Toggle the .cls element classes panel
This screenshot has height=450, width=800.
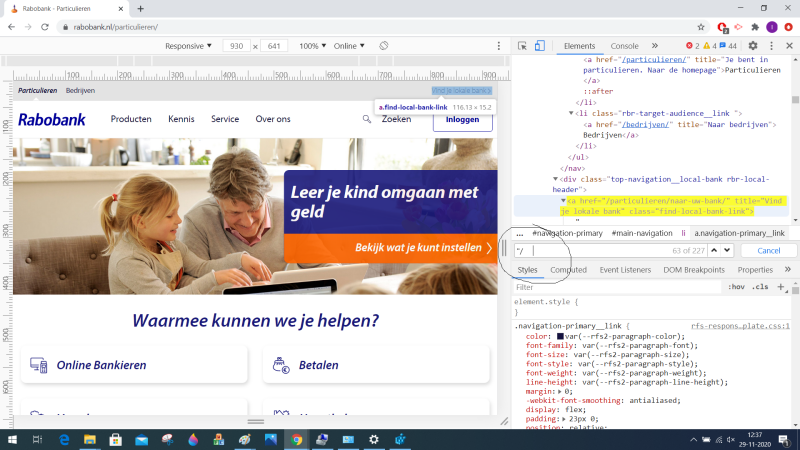[x=760, y=287]
